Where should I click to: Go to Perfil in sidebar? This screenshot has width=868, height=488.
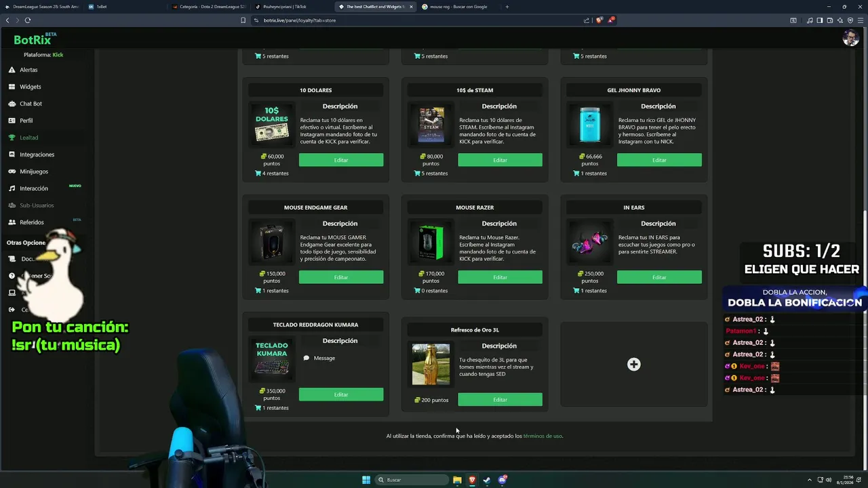pyautogui.click(x=26, y=121)
